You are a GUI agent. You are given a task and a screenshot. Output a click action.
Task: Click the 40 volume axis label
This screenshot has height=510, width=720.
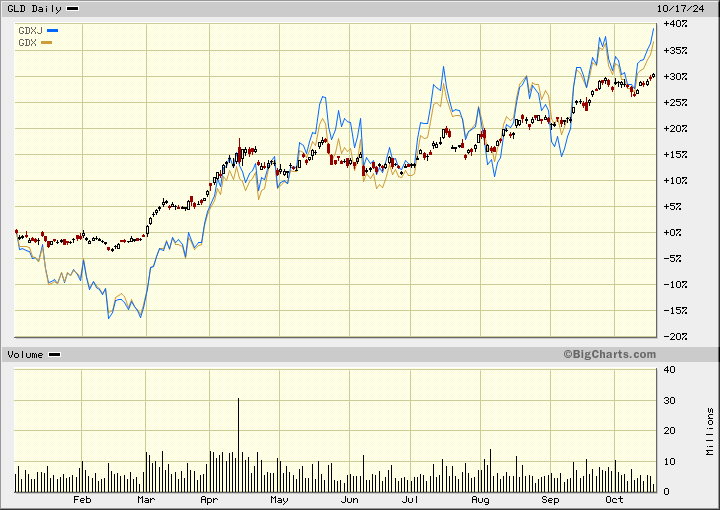(669, 370)
